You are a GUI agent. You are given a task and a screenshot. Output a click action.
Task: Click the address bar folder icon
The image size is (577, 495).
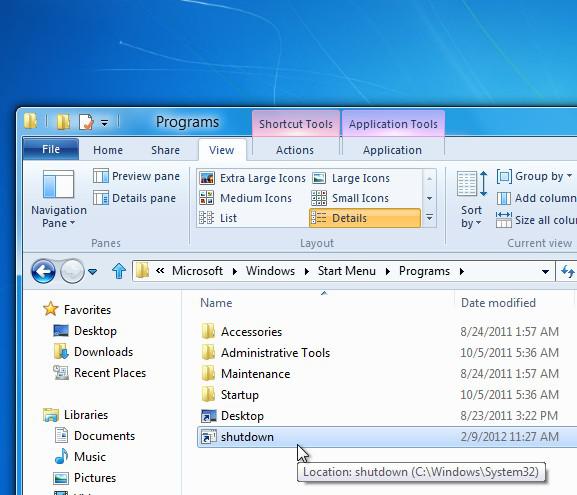[x=142, y=271]
